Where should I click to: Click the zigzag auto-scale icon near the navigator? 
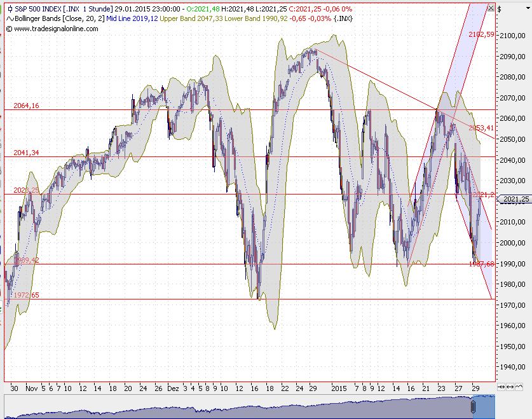pyautogui.click(x=518, y=387)
